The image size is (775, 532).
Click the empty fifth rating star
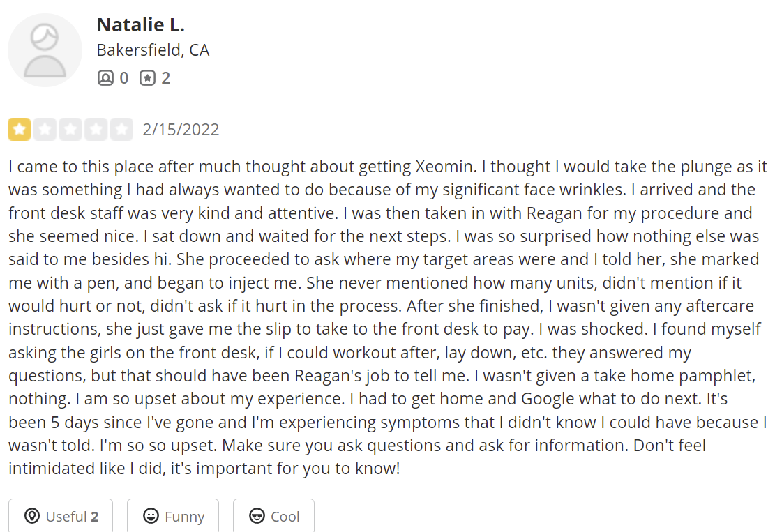[121, 130]
